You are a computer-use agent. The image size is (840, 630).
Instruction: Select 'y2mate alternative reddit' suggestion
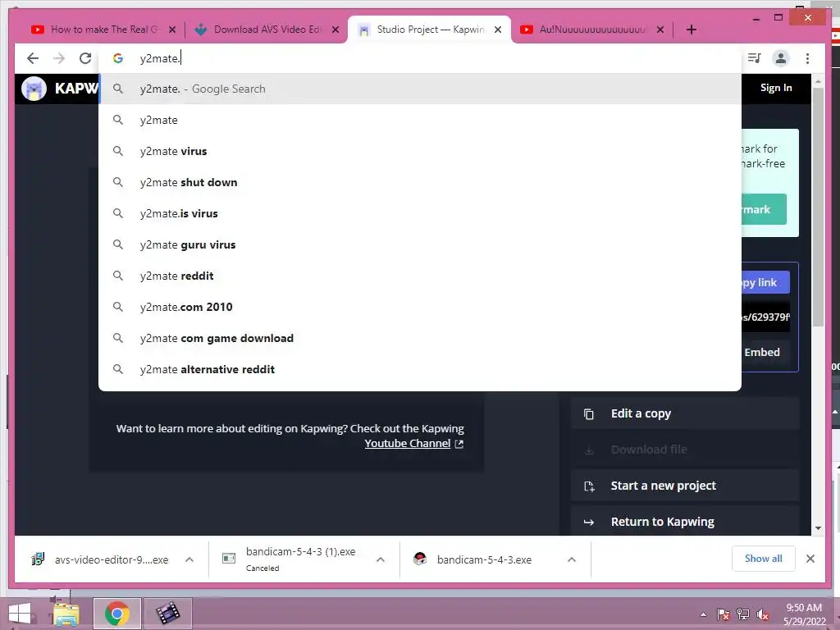point(420,369)
